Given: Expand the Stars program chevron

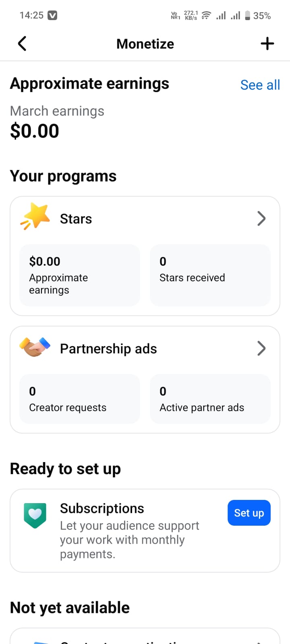Looking at the screenshot, I should tap(261, 219).
